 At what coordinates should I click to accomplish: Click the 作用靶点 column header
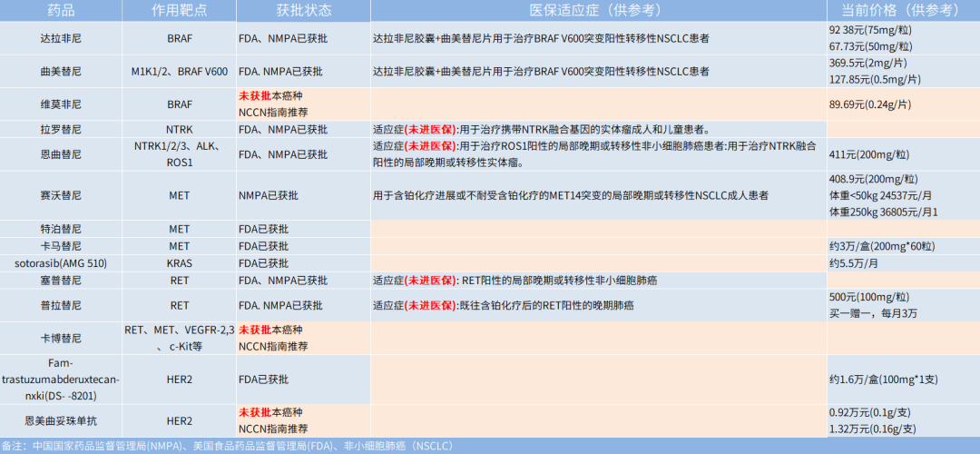180,11
